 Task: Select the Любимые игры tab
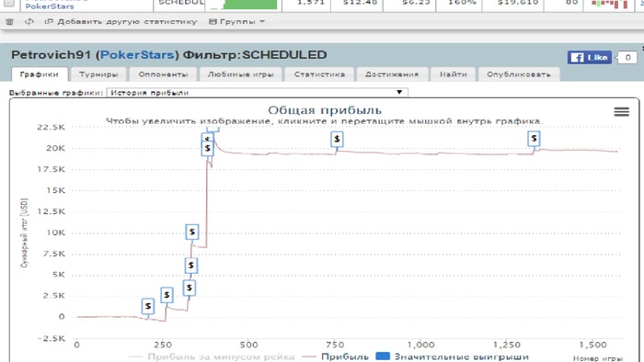tap(241, 74)
